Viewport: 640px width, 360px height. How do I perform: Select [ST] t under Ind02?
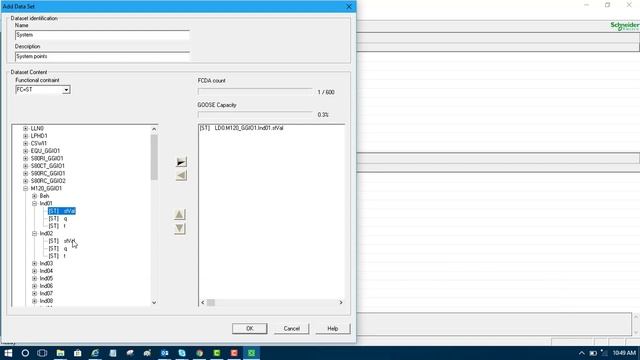tap(57, 256)
